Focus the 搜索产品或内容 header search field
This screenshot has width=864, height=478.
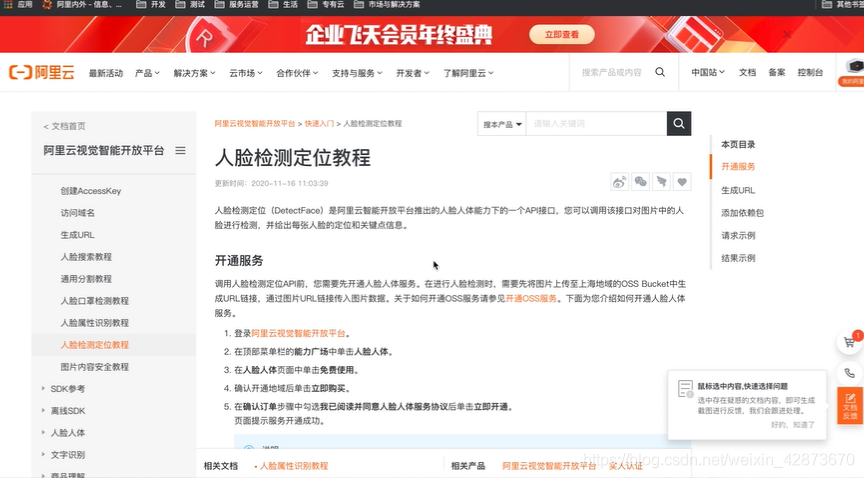[x=612, y=72]
